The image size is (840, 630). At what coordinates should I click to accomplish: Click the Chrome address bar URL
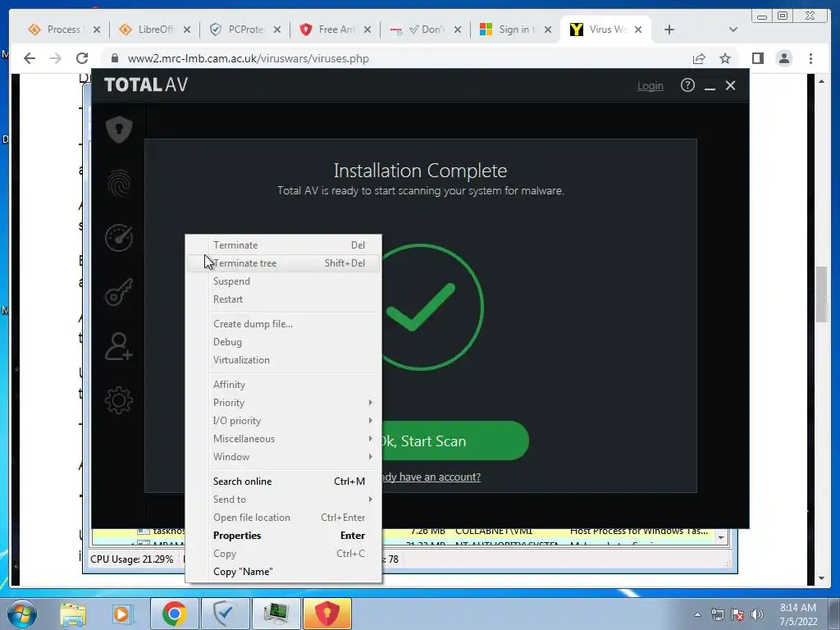248,58
